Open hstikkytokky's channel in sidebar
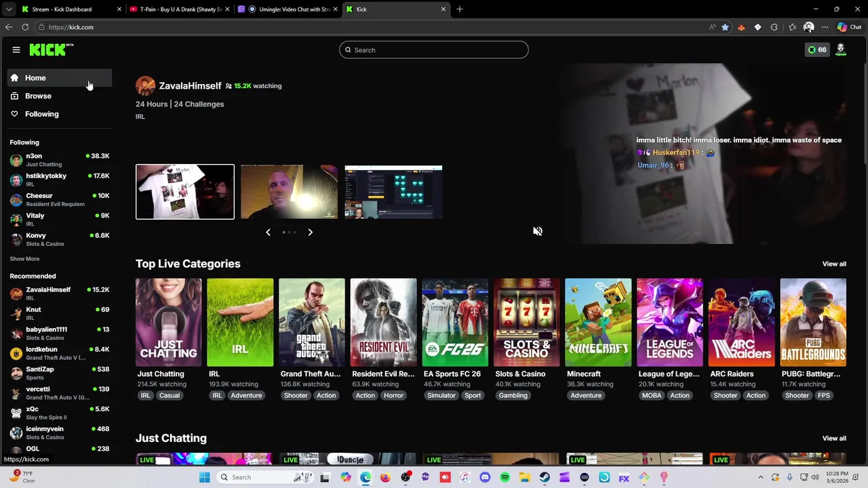Image resolution: width=868 pixels, height=488 pixels. click(x=60, y=180)
